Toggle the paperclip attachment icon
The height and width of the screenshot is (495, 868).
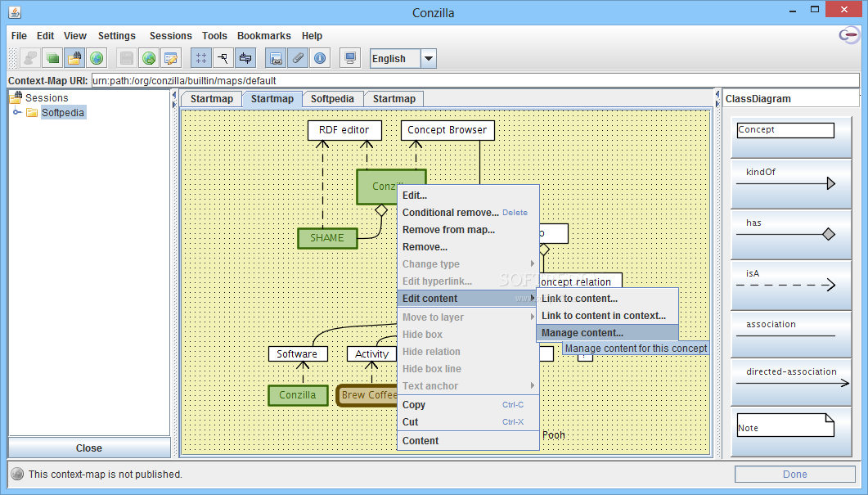298,58
